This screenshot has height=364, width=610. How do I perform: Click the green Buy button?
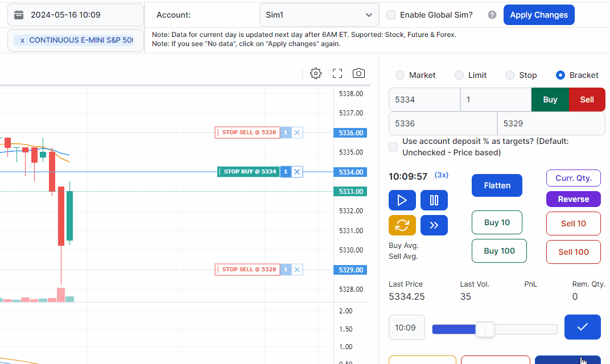[x=550, y=100]
